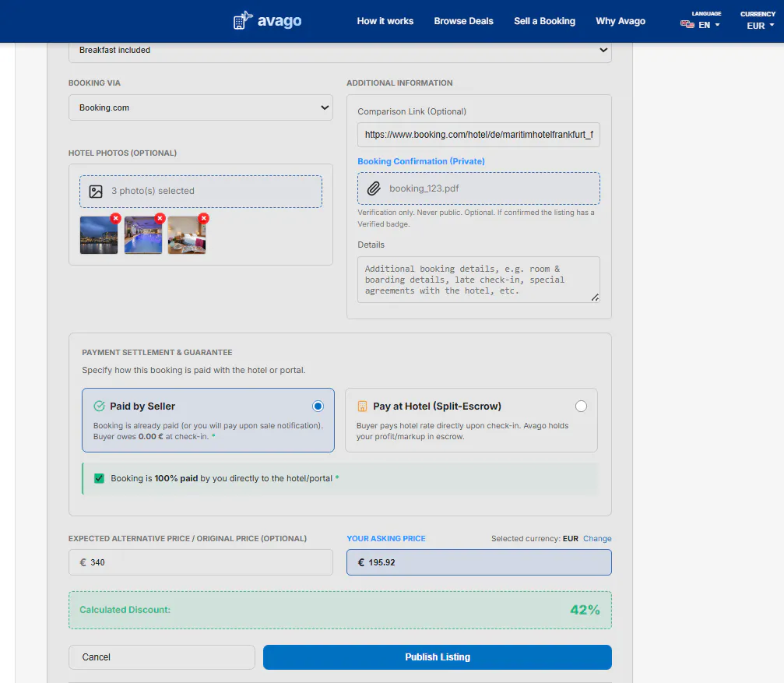Image resolution: width=784 pixels, height=683 pixels.
Task: Click the Avago logo icon
Action: click(243, 20)
